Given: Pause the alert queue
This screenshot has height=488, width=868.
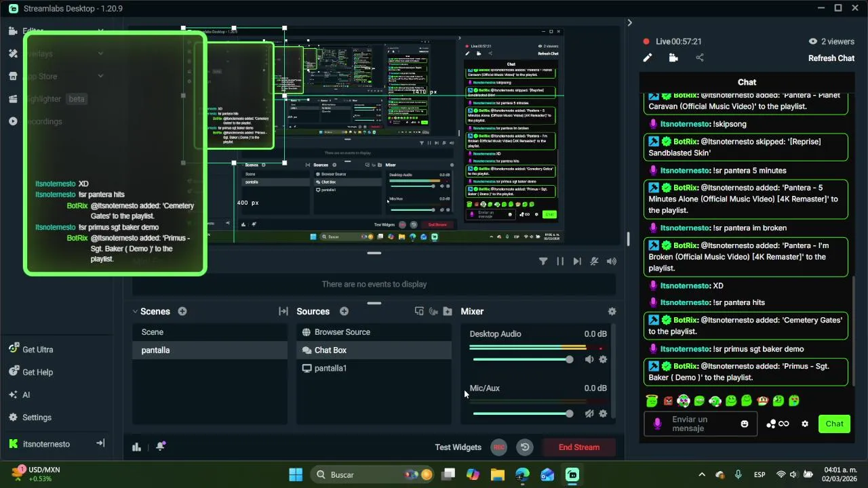Looking at the screenshot, I should [560, 261].
